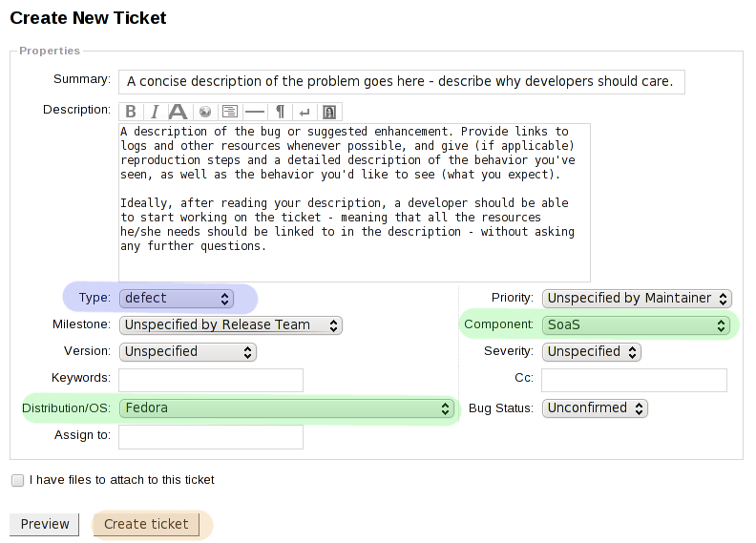Click the Bold formatting icon

131,111
